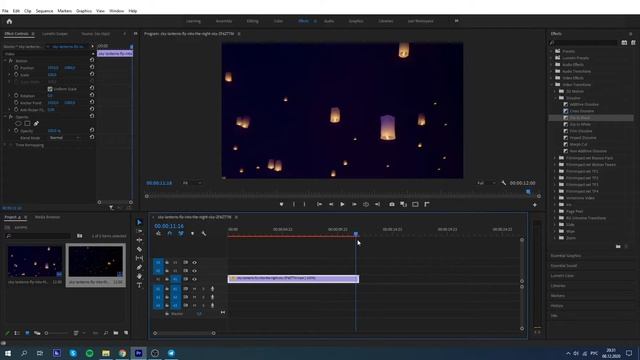Switch to Media Browser tab
This screenshot has width=640, height=360.
coord(47,217)
